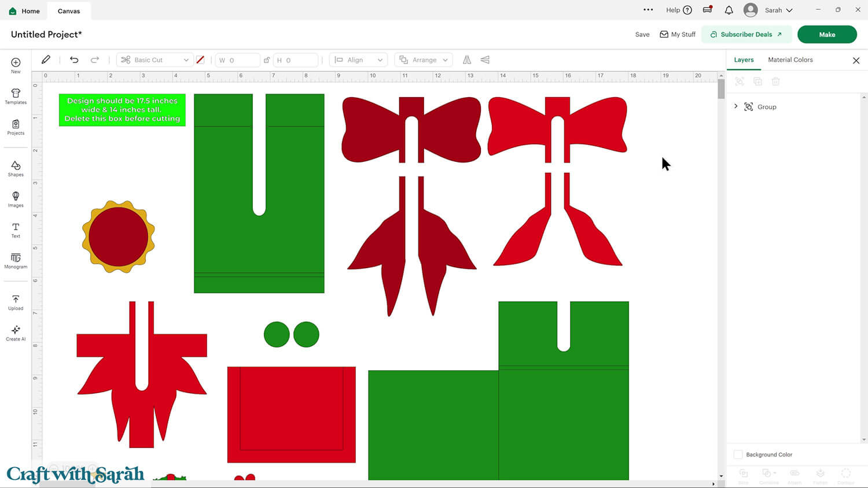868x488 pixels.
Task: Click the green Make button
Action: tap(827, 34)
